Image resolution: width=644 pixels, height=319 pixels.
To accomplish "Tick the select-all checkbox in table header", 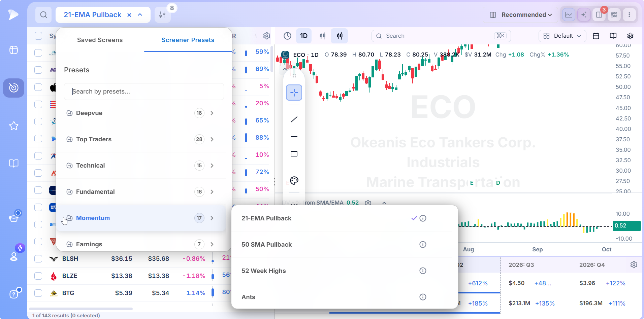I will click(x=38, y=36).
